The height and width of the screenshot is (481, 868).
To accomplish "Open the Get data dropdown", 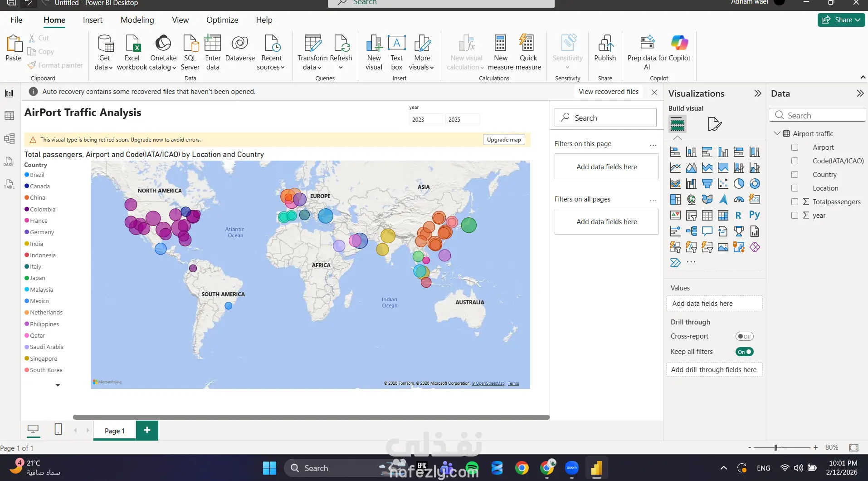I will point(104,67).
